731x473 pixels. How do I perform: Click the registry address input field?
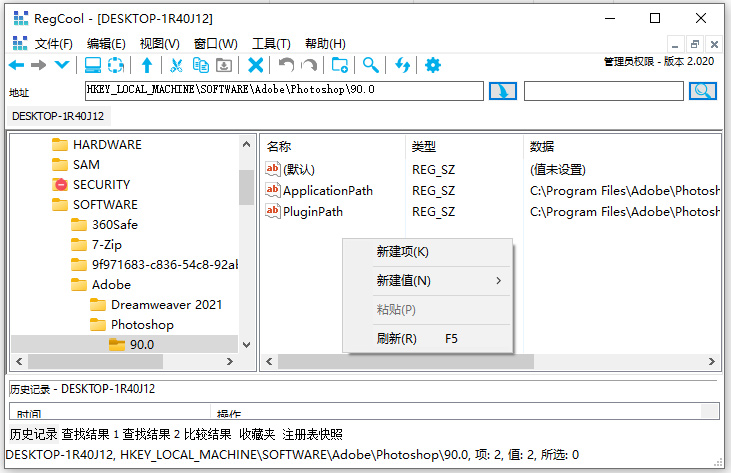pyautogui.click(x=284, y=91)
